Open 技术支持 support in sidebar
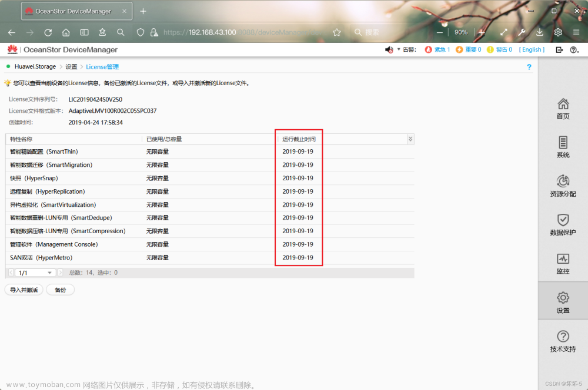The width and height of the screenshot is (588, 390). pos(563,342)
